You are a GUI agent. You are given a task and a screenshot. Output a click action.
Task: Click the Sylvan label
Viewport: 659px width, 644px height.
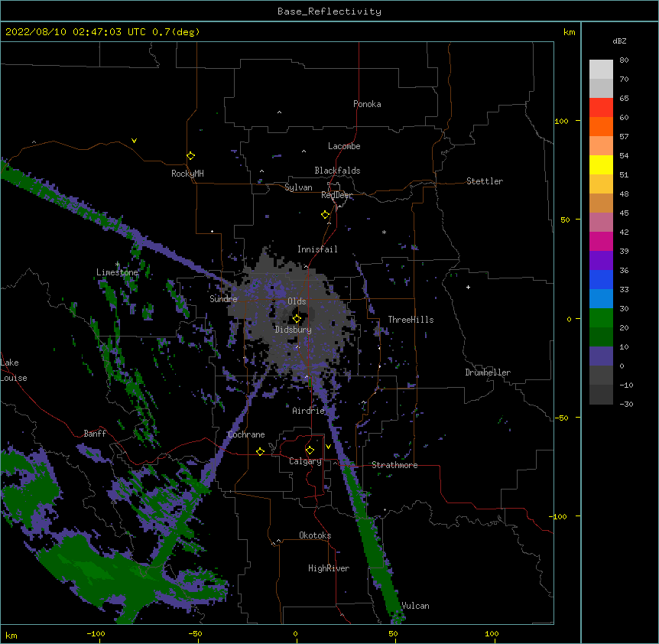point(298,187)
